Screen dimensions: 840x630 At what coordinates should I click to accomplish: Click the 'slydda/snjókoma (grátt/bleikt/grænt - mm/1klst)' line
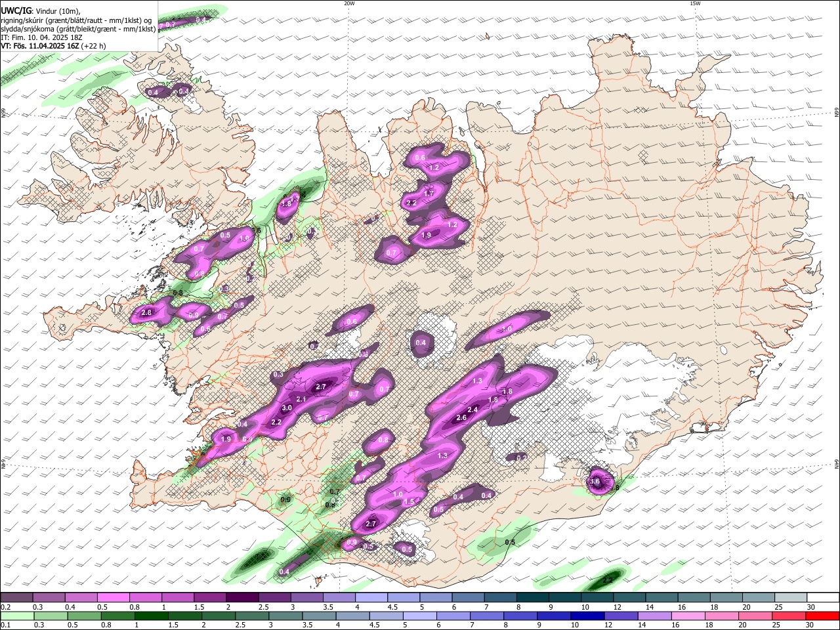click(x=79, y=29)
